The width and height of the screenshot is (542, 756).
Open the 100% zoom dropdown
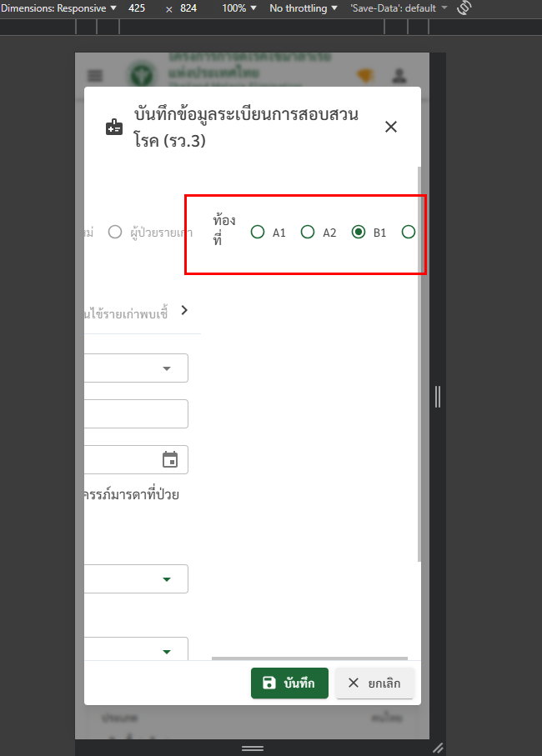pyautogui.click(x=240, y=8)
